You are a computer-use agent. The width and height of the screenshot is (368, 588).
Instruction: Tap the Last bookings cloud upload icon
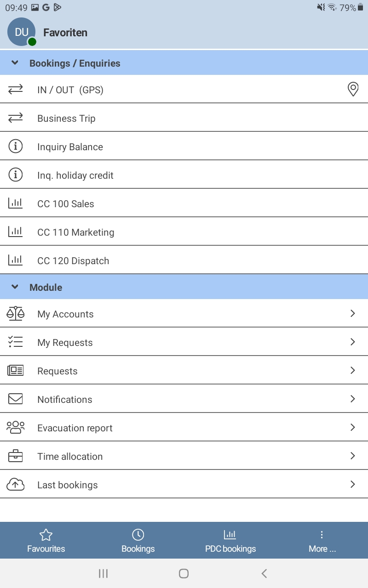point(16,485)
